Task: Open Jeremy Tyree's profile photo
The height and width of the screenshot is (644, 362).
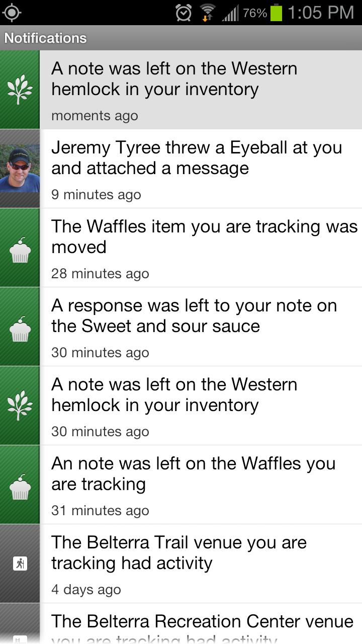Action: (x=20, y=169)
